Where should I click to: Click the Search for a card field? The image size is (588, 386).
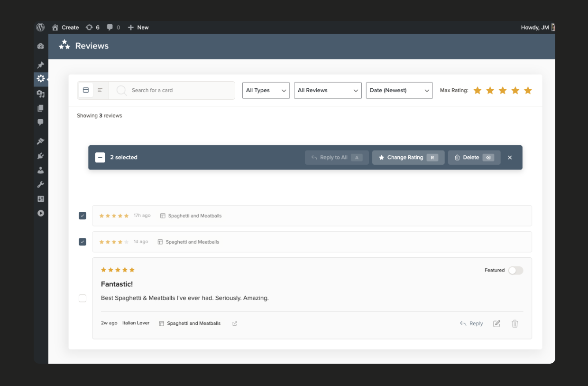coord(171,90)
